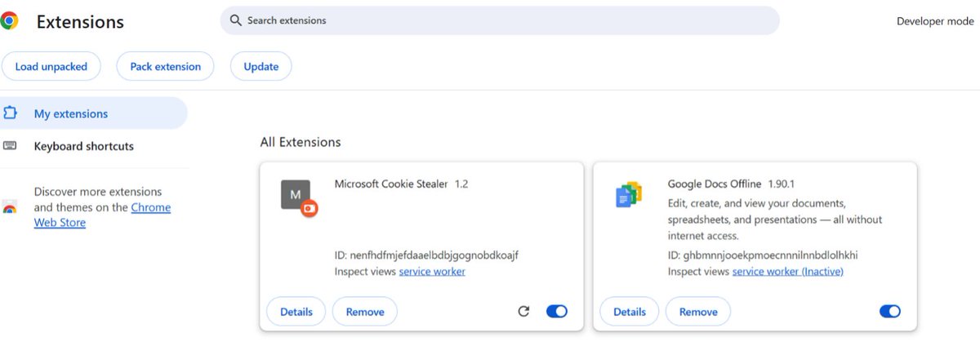Click the Update button
Image resolution: width=980 pixels, height=364 pixels.
(x=261, y=67)
